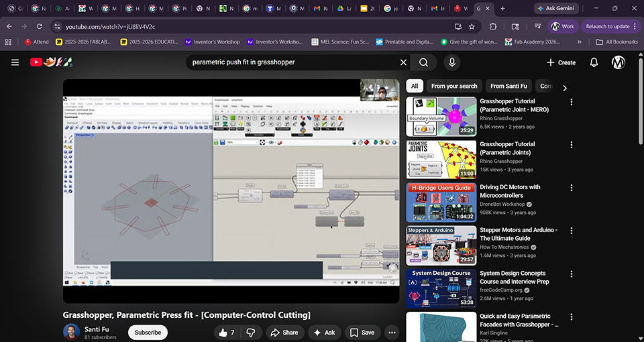Start voice search with the microphone icon
644x342 pixels.
pos(451,62)
